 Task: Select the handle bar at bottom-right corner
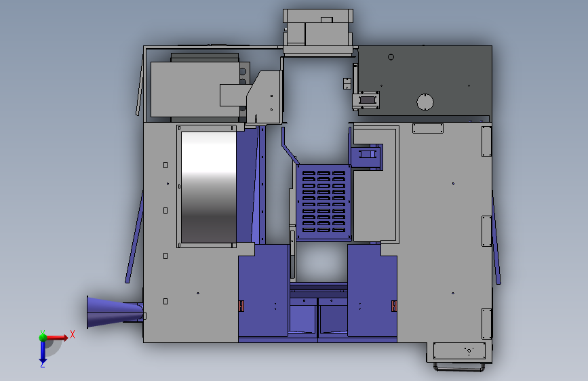(x=459, y=367)
